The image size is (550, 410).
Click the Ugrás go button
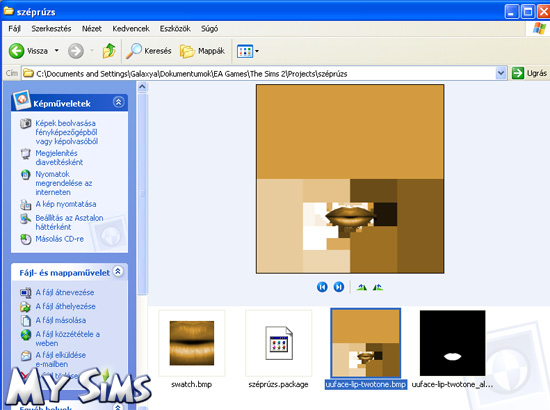pos(529,73)
